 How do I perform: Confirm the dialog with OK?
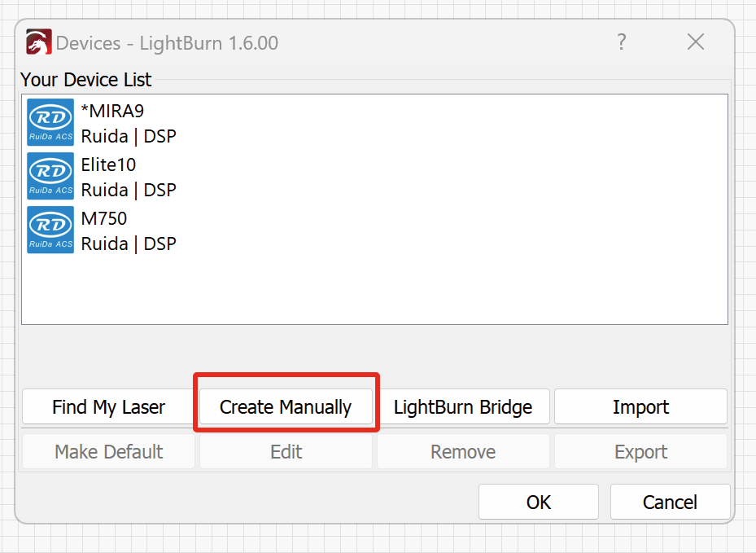[539, 502]
